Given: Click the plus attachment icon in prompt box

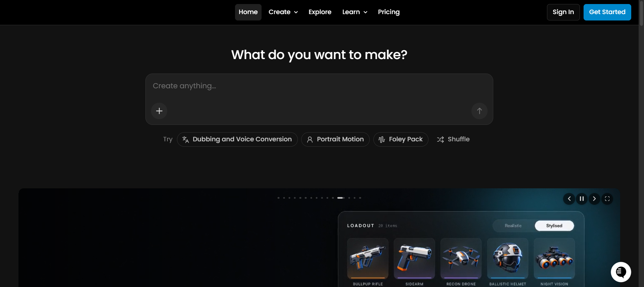Looking at the screenshot, I should click(x=159, y=111).
